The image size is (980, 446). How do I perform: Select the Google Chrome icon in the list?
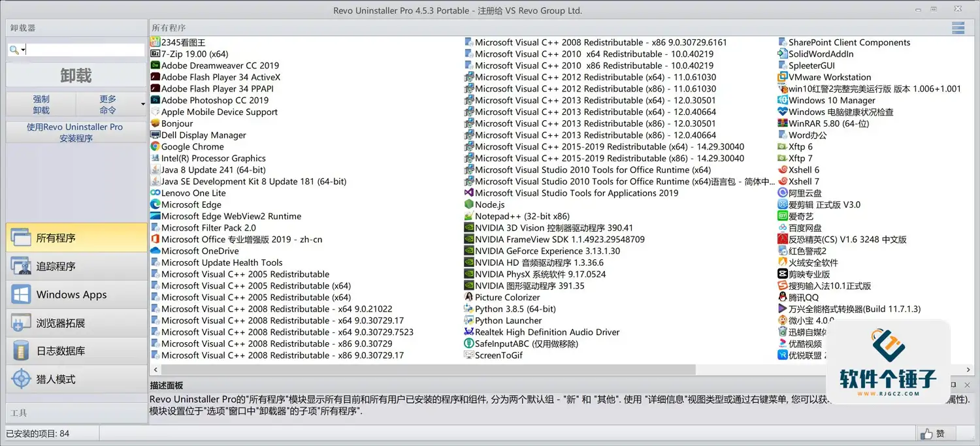point(155,146)
